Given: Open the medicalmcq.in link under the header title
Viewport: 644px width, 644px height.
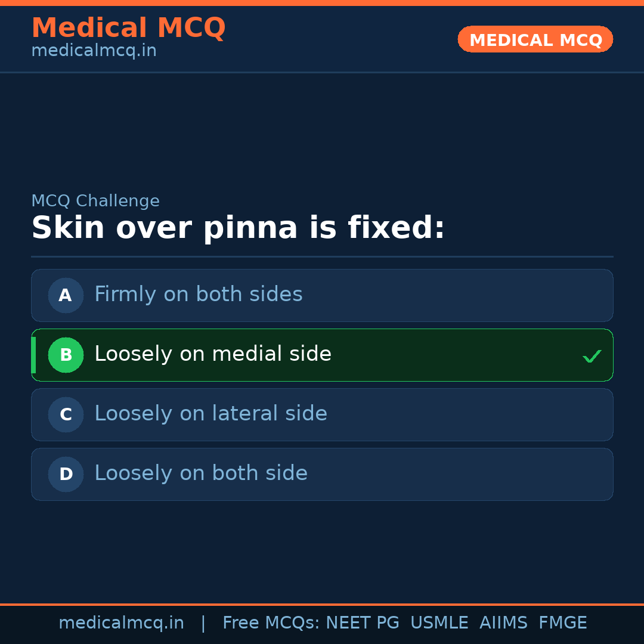Looking at the screenshot, I should pos(94,51).
